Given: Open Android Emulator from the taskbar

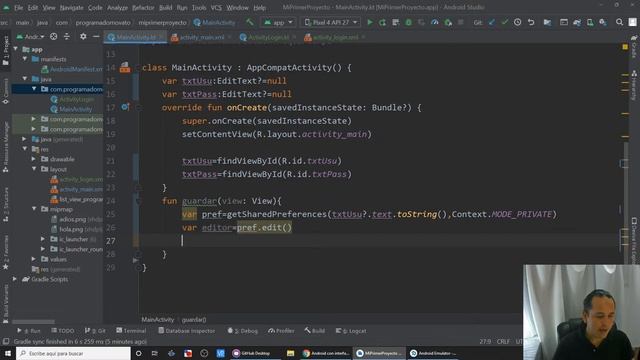Looking at the screenshot, I should click(433, 353).
